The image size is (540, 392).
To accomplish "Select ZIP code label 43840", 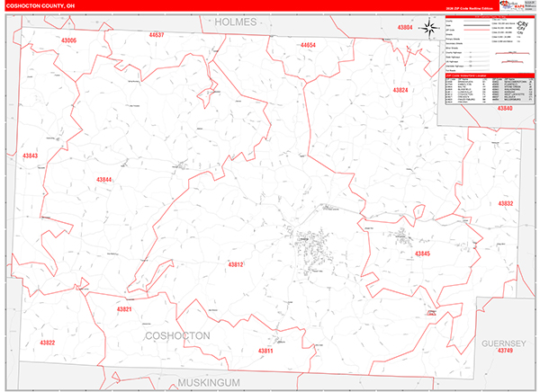I will point(505,109).
